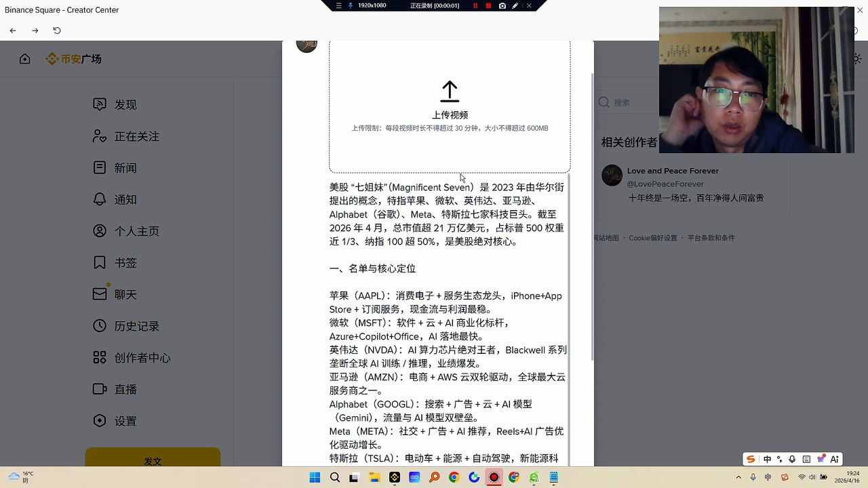
Task: Click the webcam overlay video
Action: pos(757,80)
